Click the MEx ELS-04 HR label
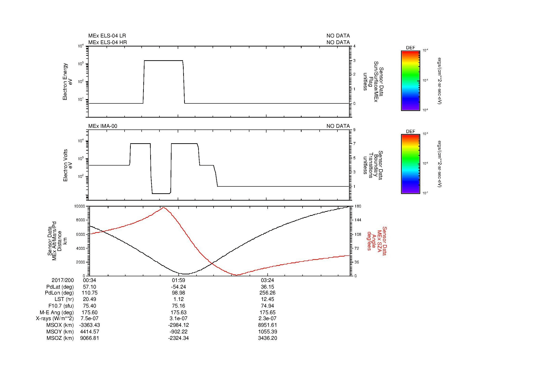 (107, 42)
